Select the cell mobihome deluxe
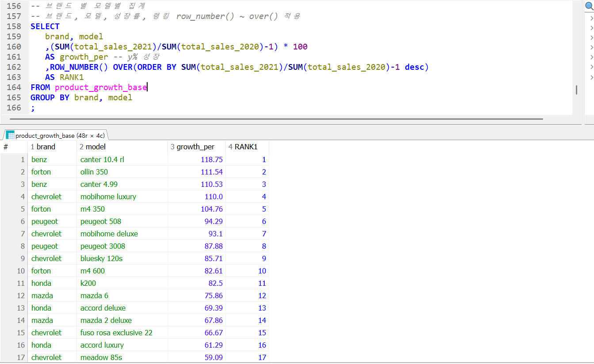Viewport: 594px width, 364px height. tap(122, 234)
